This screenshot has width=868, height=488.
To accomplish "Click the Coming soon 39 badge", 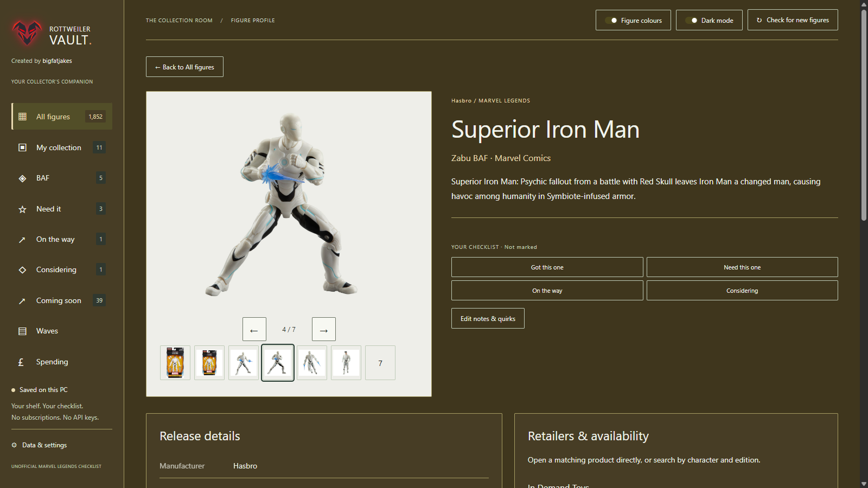I will (x=99, y=300).
